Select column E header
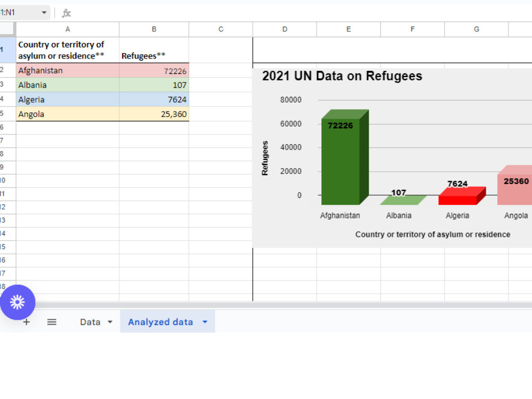This screenshot has width=532, height=399. pyautogui.click(x=348, y=29)
